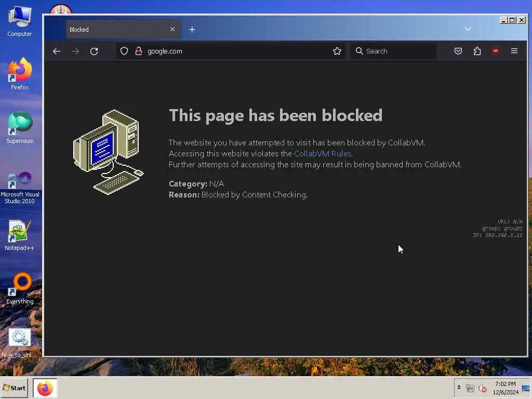
Task: Open the extensions puzzle icon
Action: point(477,51)
